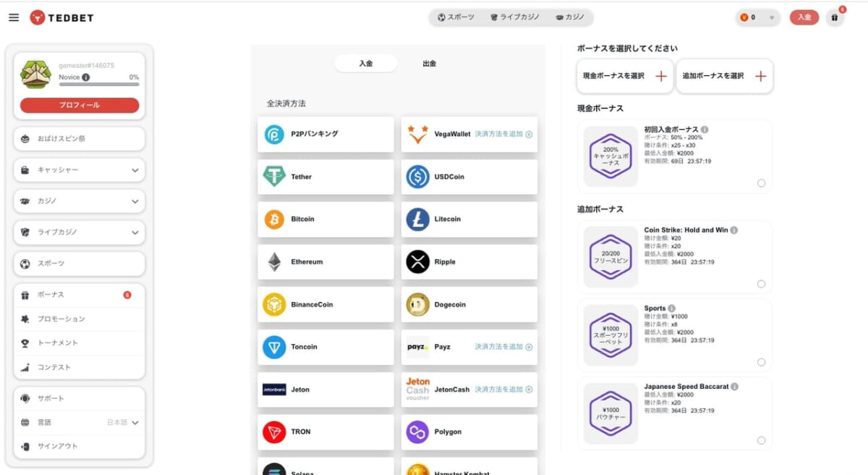Image resolution: width=868 pixels, height=475 pixels.
Task: Open コンテスト in the sidebar
Action: 79,367
